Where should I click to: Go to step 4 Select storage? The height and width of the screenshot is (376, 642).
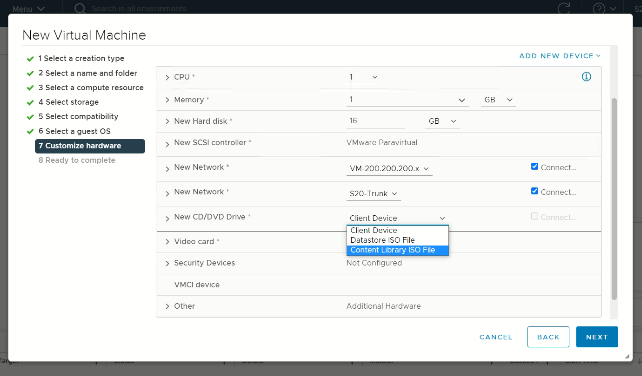(68, 102)
